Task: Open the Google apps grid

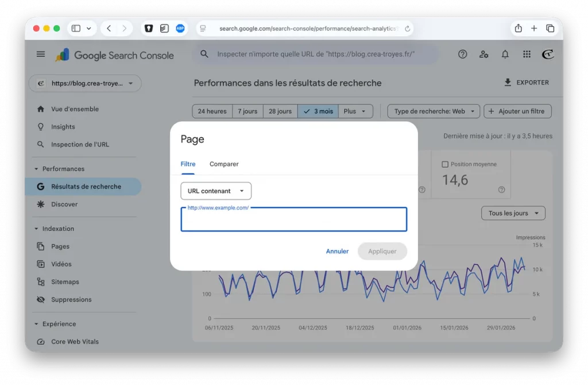Action: coord(526,53)
